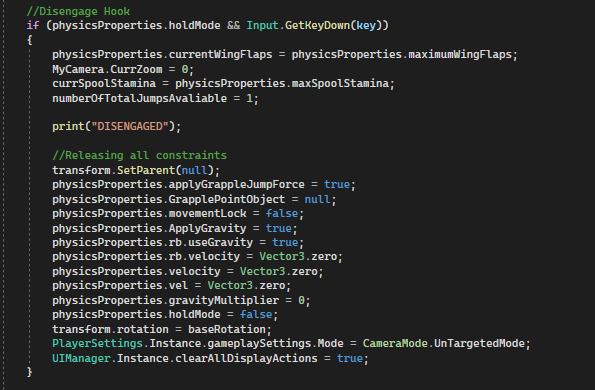595x390 pixels.
Task: Click the Input class name
Action: click(263, 25)
